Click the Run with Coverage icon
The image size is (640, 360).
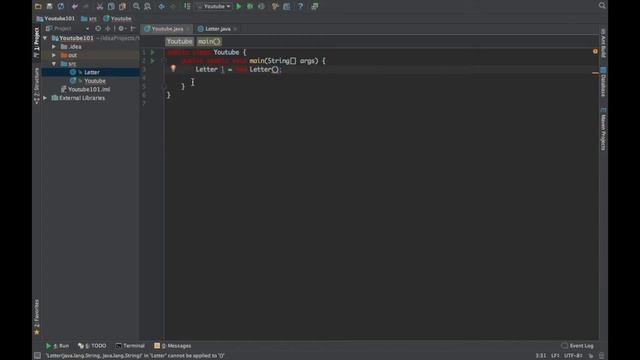(x=261, y=6)
